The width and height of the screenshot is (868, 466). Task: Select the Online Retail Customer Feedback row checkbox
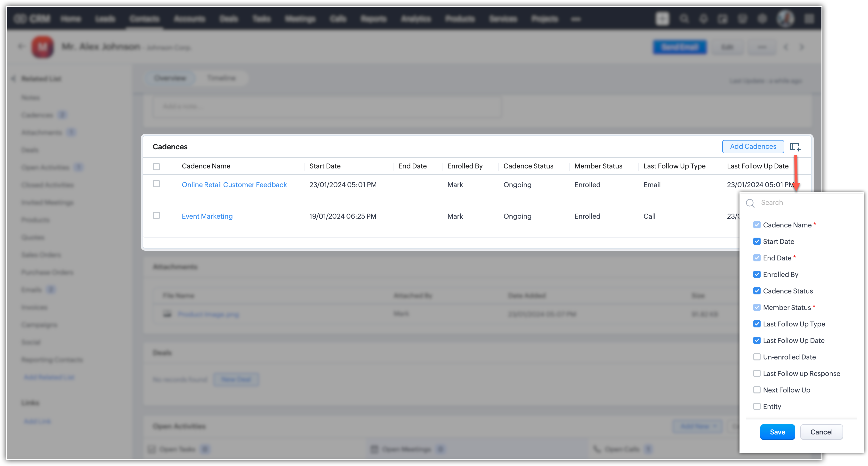click(x=156, y=184)
